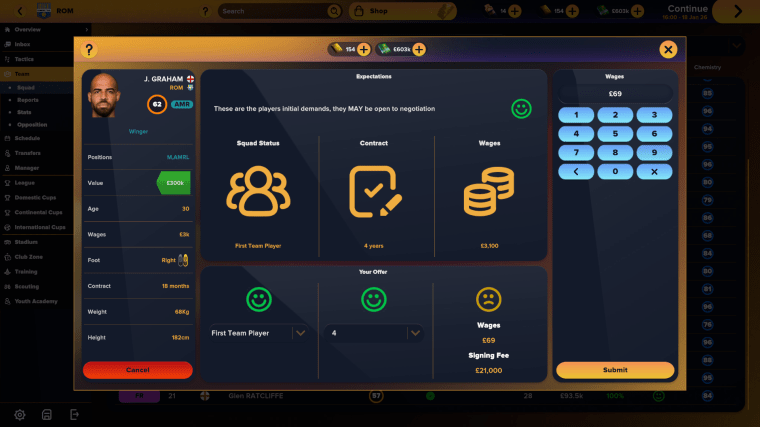Image resolution: width=760 pixels, height=427 pixels.
Task: Click the unhappy face above wages offer
Action: coord(489,299)
